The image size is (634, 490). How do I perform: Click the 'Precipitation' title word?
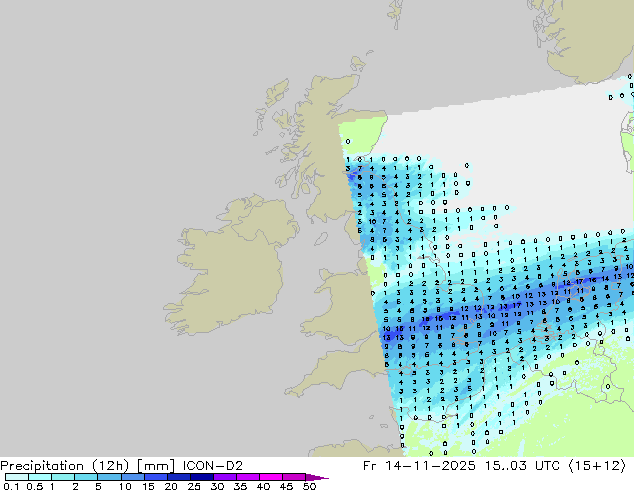coord(42,466)
